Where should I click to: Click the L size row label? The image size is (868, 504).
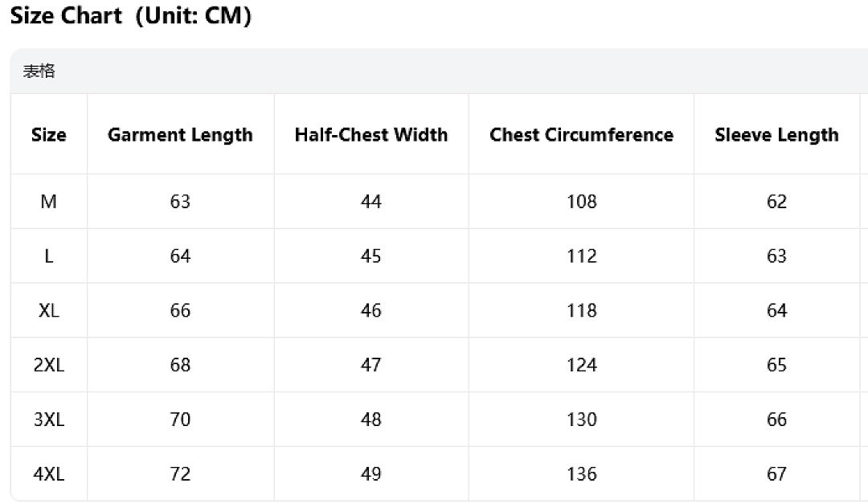(49, 256)
